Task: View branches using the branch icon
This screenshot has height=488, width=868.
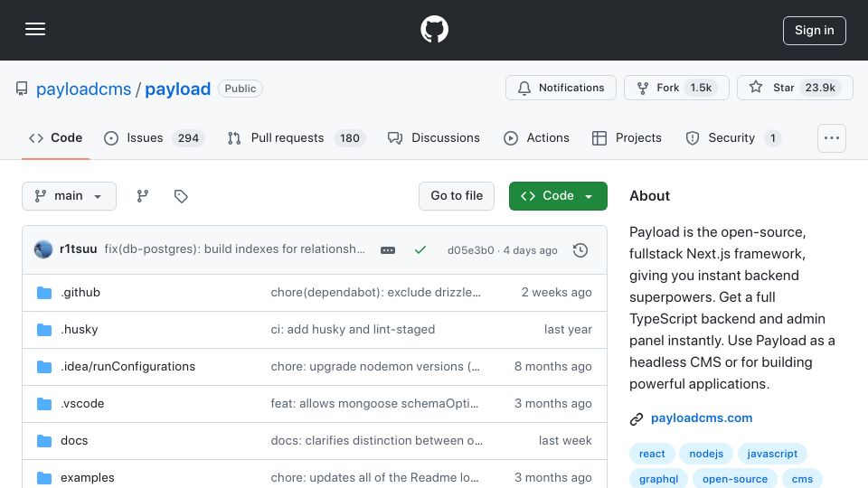Action: coord(143,196)
